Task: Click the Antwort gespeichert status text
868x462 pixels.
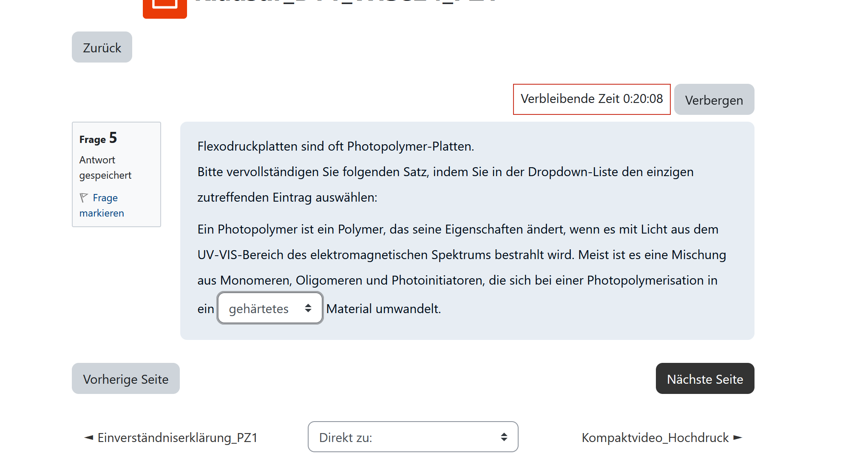Action: (105, 168)
